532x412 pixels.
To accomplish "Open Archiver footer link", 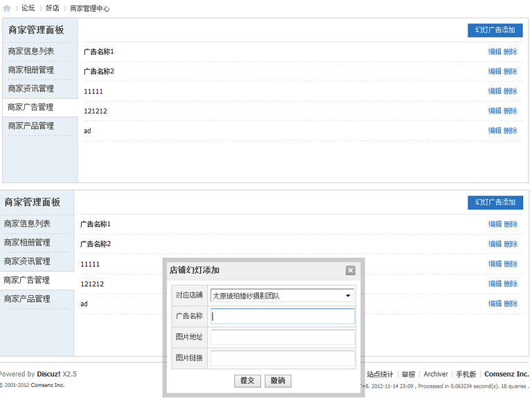I will [x=436, y=374].
